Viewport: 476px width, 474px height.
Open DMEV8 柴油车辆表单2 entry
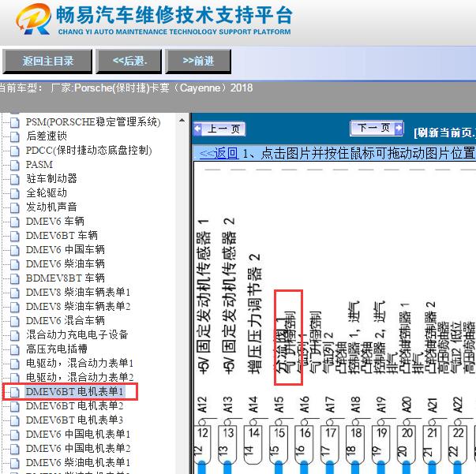point(78,306)
